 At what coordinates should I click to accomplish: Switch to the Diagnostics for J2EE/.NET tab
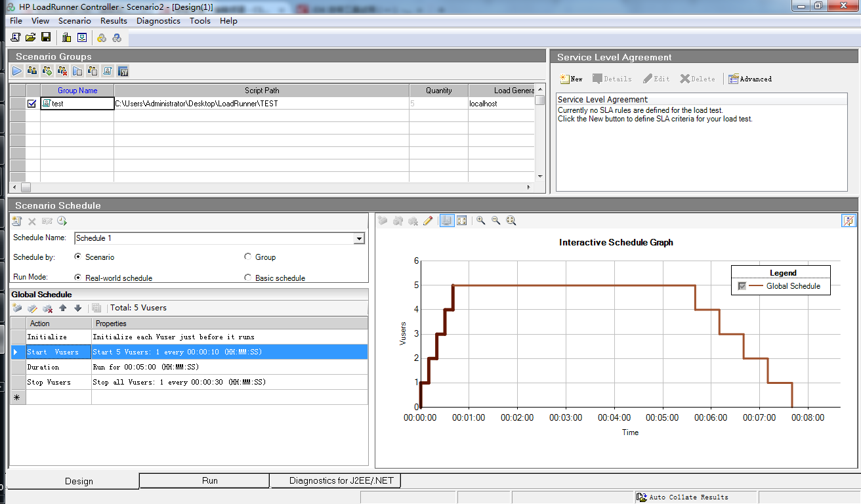335,481
